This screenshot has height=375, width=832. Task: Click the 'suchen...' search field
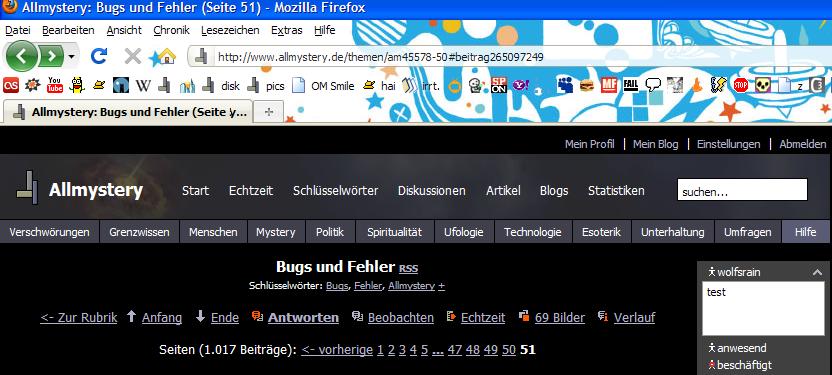click(x=742, y=190)
